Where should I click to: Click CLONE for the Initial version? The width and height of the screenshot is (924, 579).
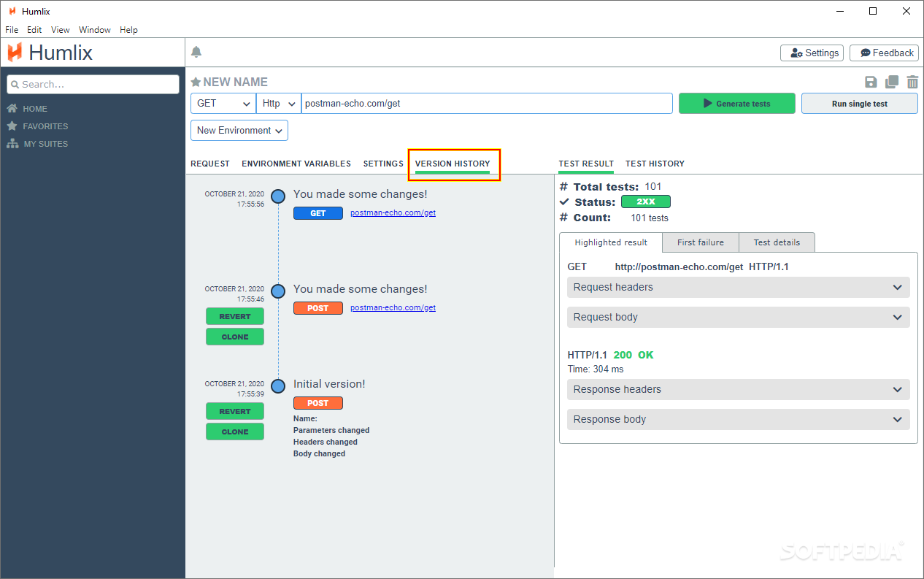(x=235, y=432)
